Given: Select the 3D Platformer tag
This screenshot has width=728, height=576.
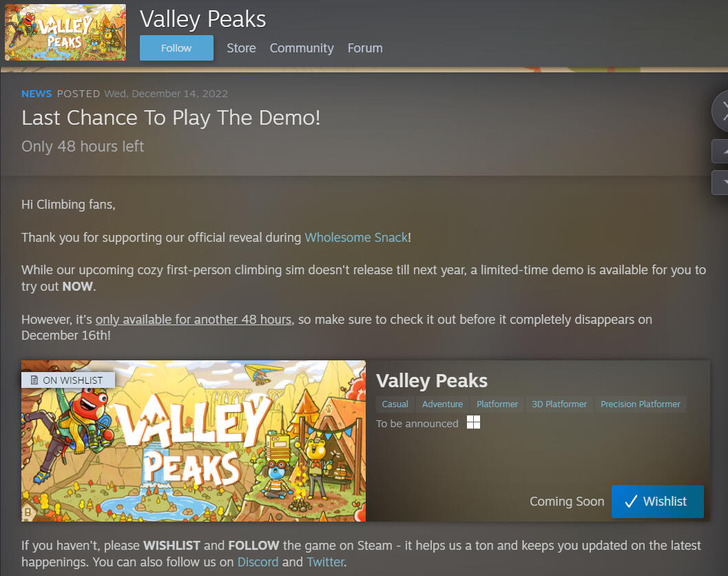Looking at the screenshot, I should coord(559,404).
